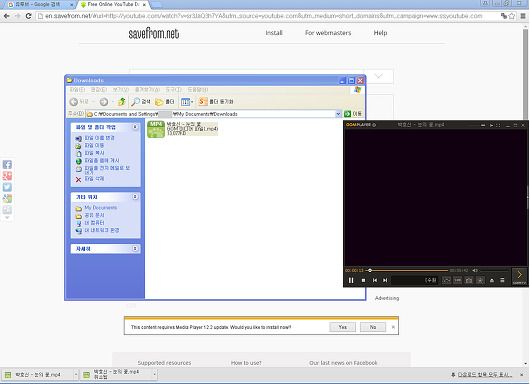Share page via Facebook side icon
Viewport: 530px width, 384px height.
(7, 165)
